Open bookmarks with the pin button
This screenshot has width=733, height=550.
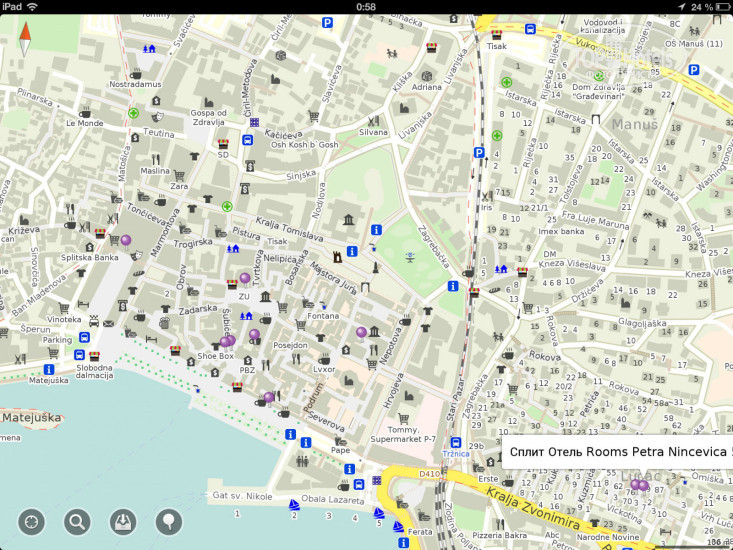[169, 521]
